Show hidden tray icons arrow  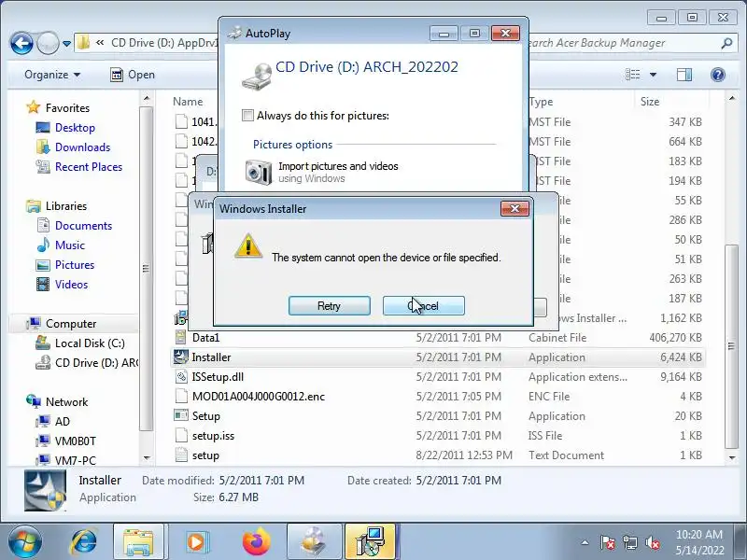click(x=585, y=542)
